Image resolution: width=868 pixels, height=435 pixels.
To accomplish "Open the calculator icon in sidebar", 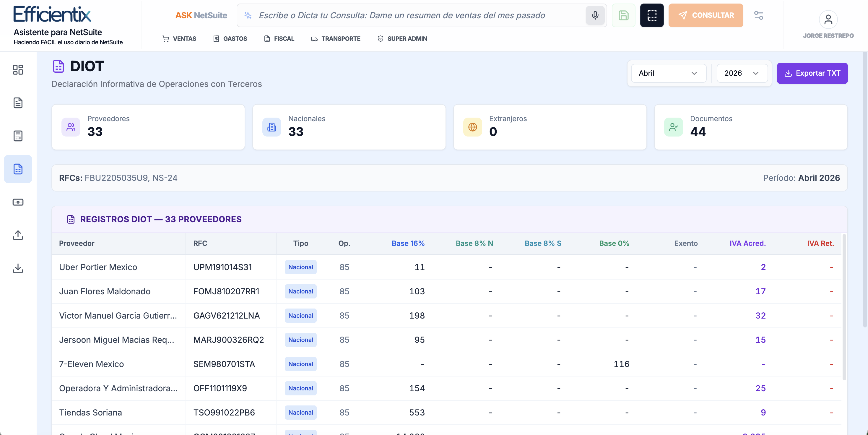I will pyautogui.click(x=18, y=136).
